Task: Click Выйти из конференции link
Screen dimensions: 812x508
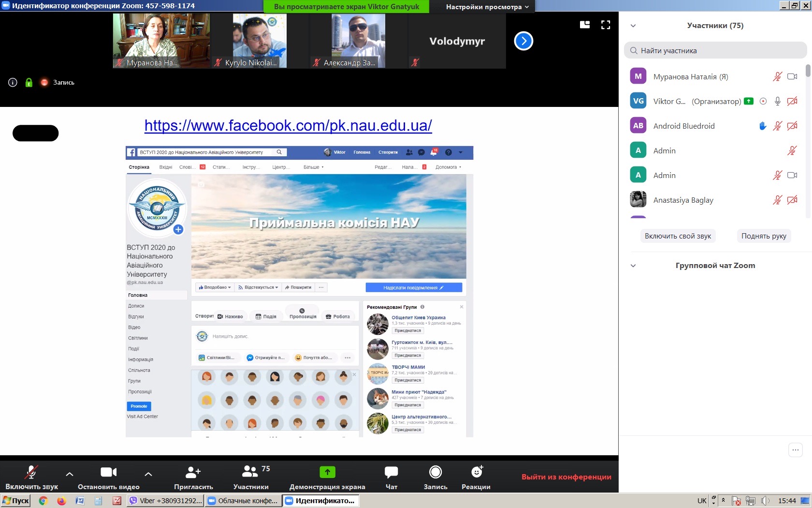Action: click(x=566, y=477)
